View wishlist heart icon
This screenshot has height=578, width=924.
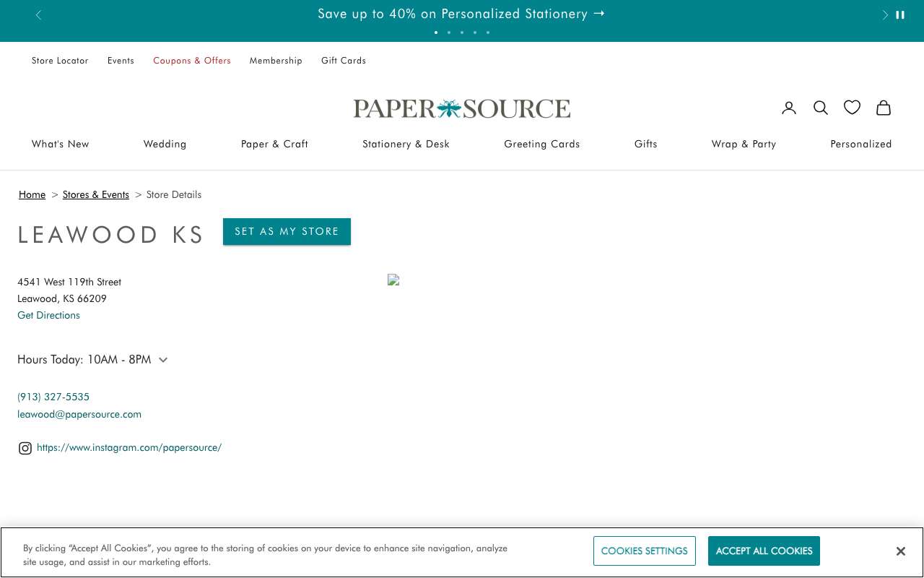(x=852, y=108)
